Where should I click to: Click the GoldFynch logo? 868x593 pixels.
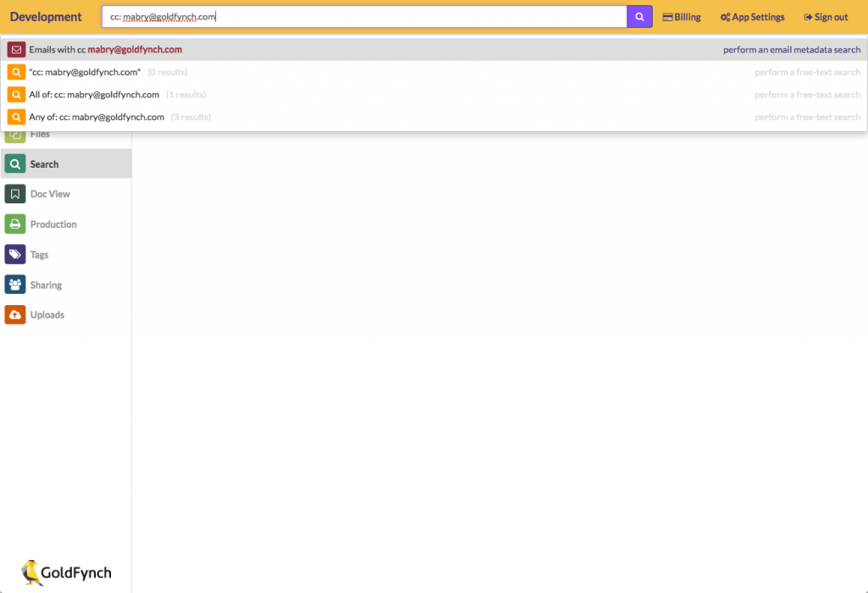(x=64, y=573)
